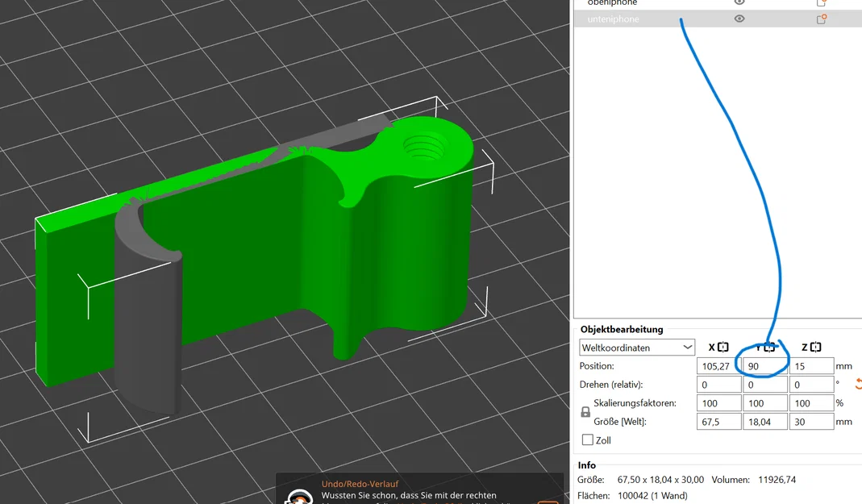Click the Z axis mirror icon
862x504 pixels.
tap(816, 348)
